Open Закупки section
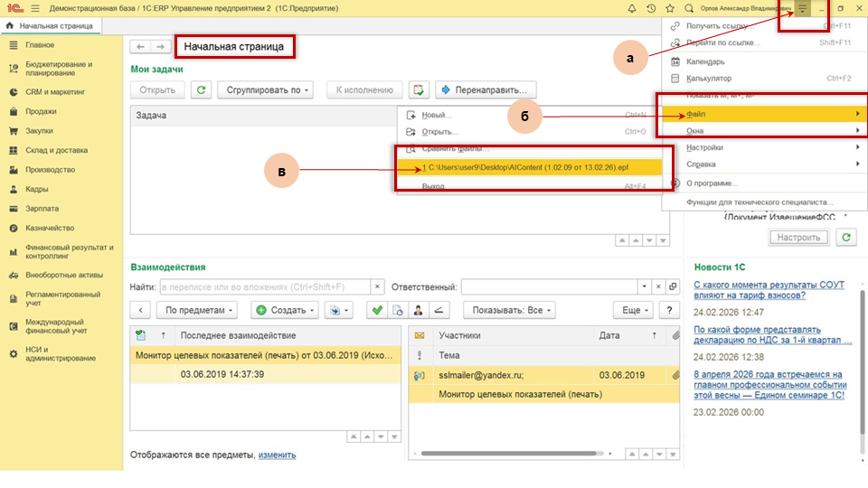Image resolution: width=868 pixels, height=488 pixels. click(39, 130)
